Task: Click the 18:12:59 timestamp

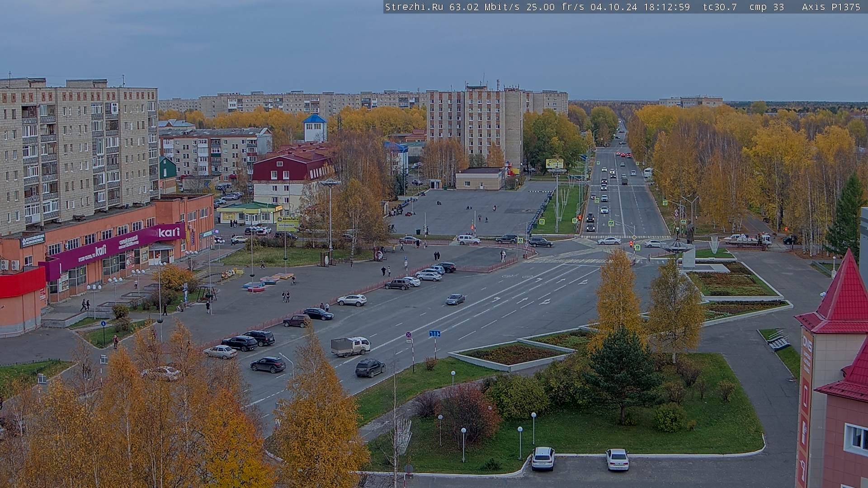Action: (x=666, y=7)
